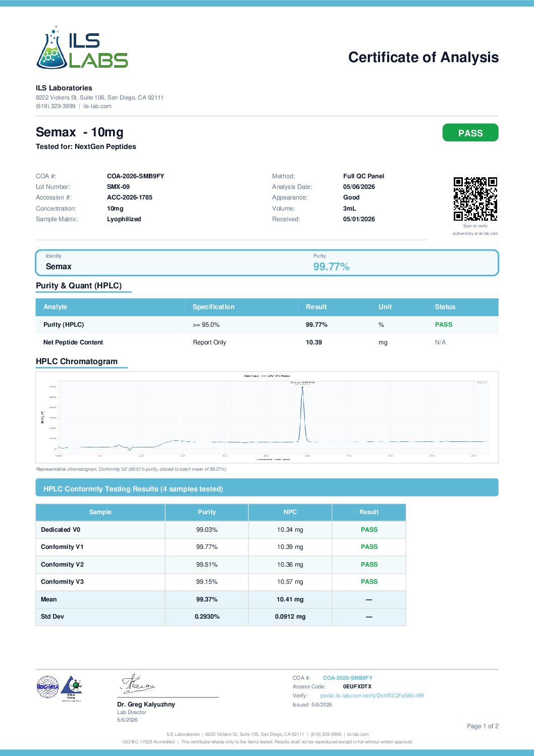The image size is (534, 756).
Task: Click the Page 1 of 2 indicator
Action: (x=483, y=726)
